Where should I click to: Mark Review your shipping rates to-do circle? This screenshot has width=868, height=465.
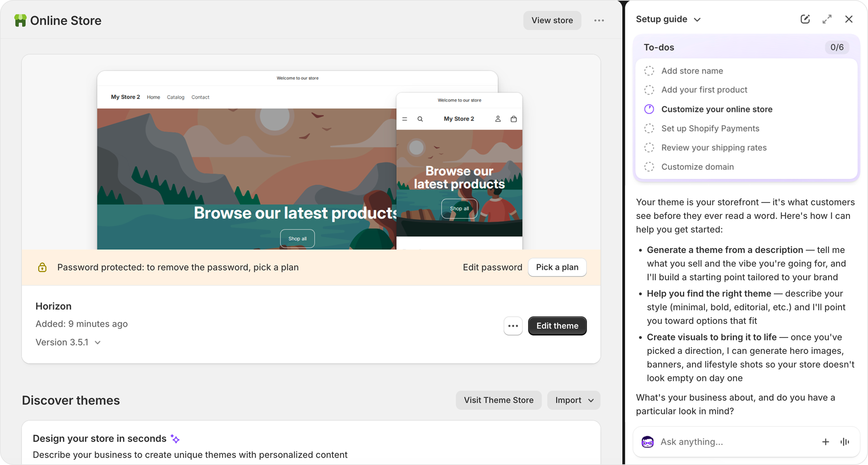pyautogui.click(x=649, y=148)
